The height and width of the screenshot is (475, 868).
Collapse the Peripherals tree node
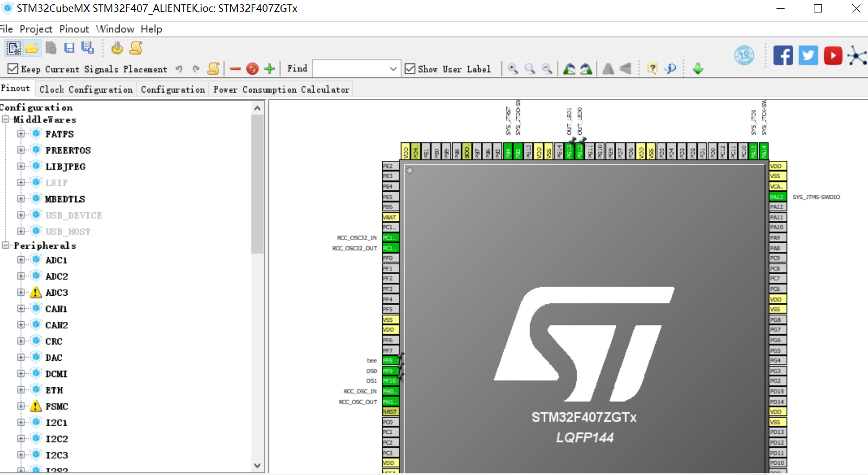tap(5, 245)
